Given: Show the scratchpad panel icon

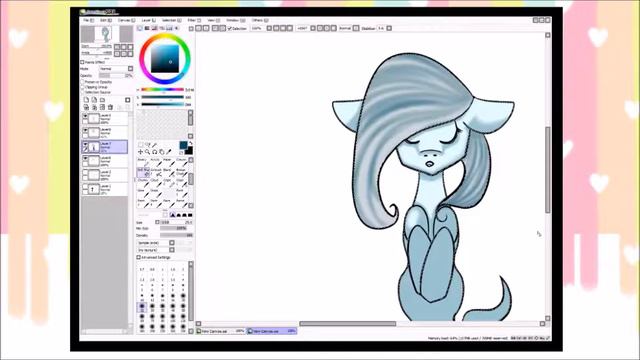Looking at the screenshot, I should tap(176, 28).
